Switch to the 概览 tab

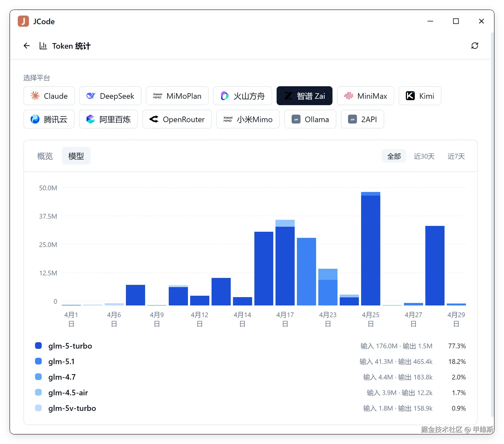tap(45, 156)
